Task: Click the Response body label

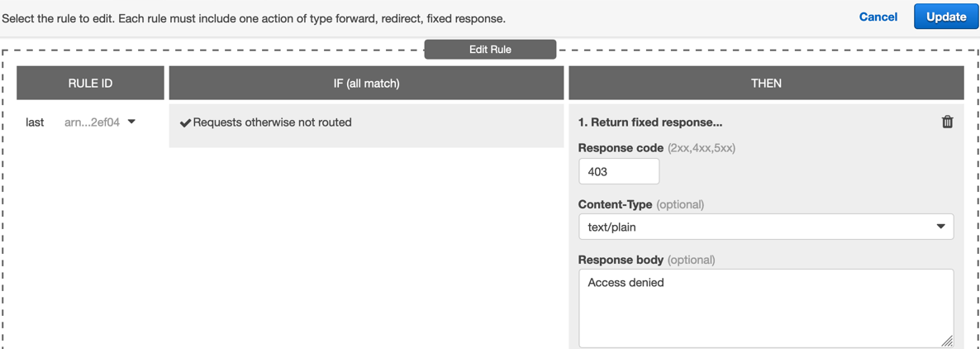Action: click(621, 260)
